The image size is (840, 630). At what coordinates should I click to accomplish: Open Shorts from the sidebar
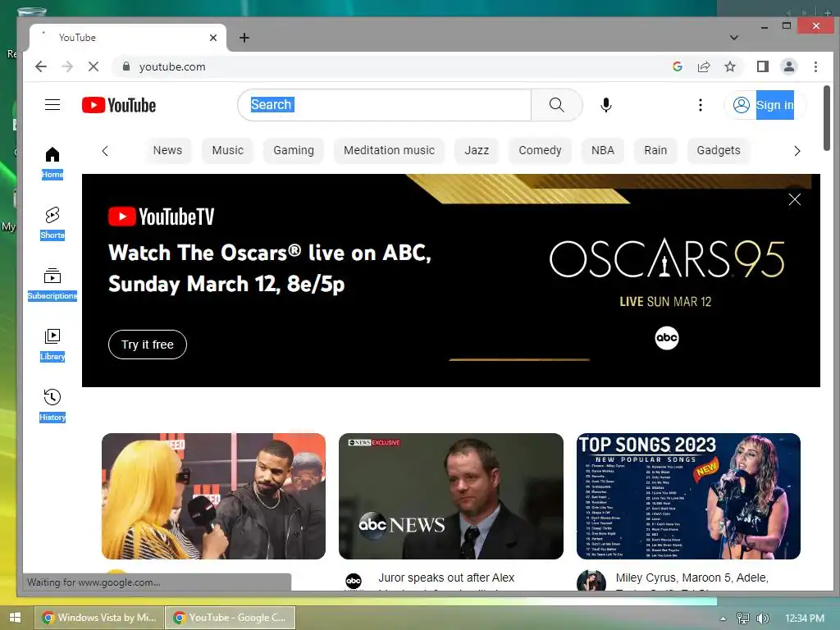click(x=52, y=223)
